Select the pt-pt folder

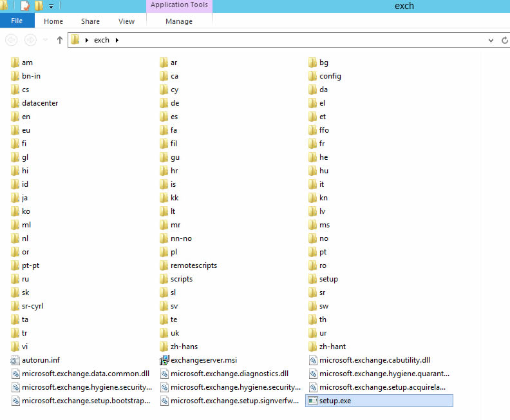(x=25, y=265)
